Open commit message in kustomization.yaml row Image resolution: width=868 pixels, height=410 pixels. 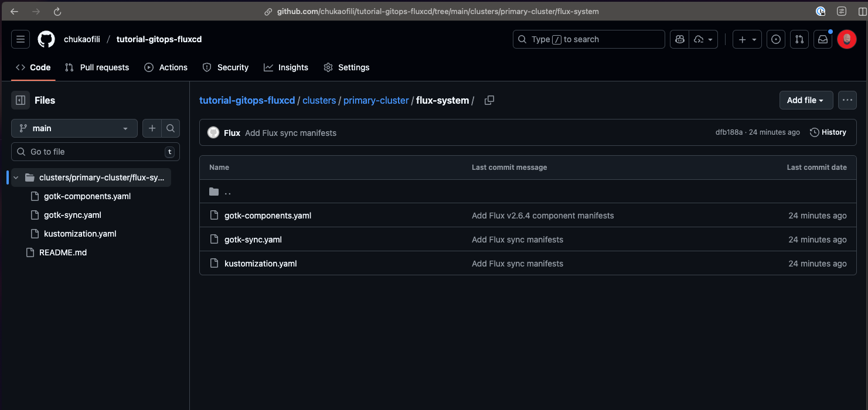tap(518, 264)
